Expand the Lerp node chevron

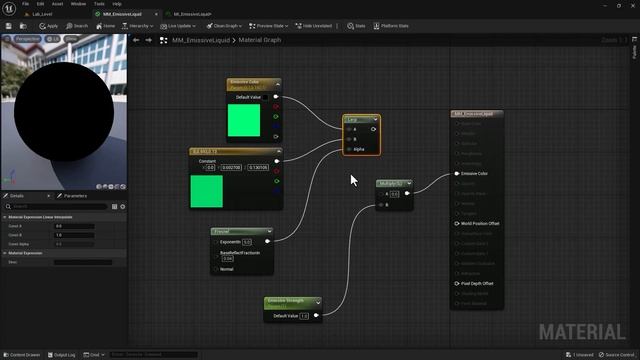click(375, 120)
